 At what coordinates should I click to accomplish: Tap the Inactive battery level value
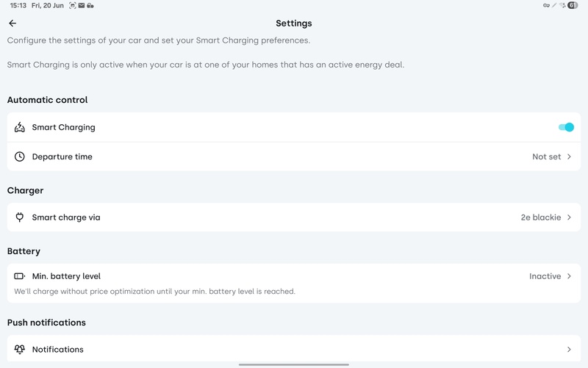point(545,276)
